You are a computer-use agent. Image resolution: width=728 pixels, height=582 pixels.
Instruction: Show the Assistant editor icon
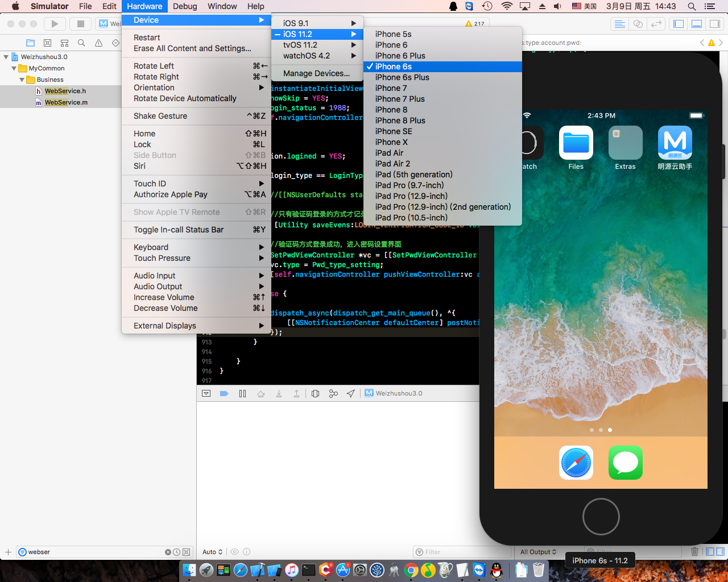coord(638,24)
